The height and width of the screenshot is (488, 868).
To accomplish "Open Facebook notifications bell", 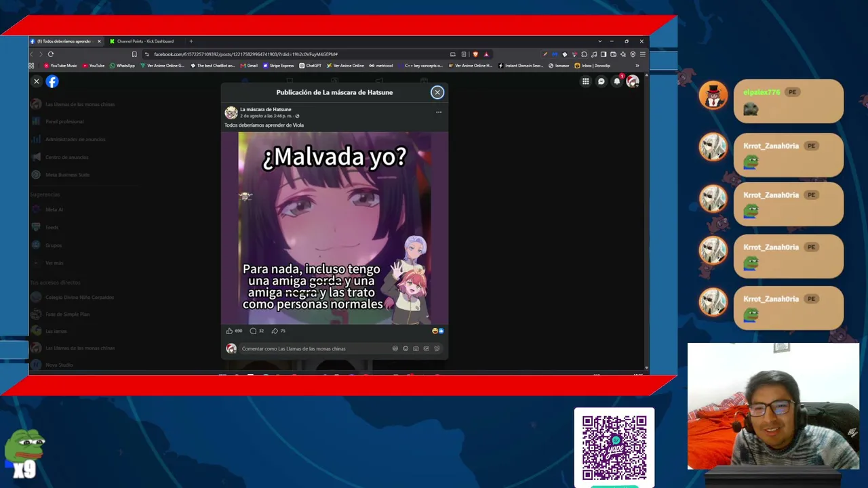I will 616,81.
